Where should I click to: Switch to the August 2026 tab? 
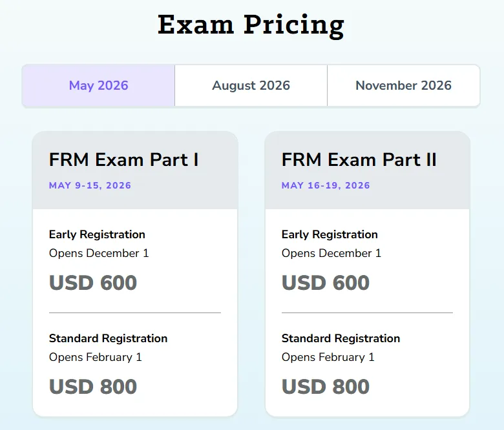click(x=251, y=85)
